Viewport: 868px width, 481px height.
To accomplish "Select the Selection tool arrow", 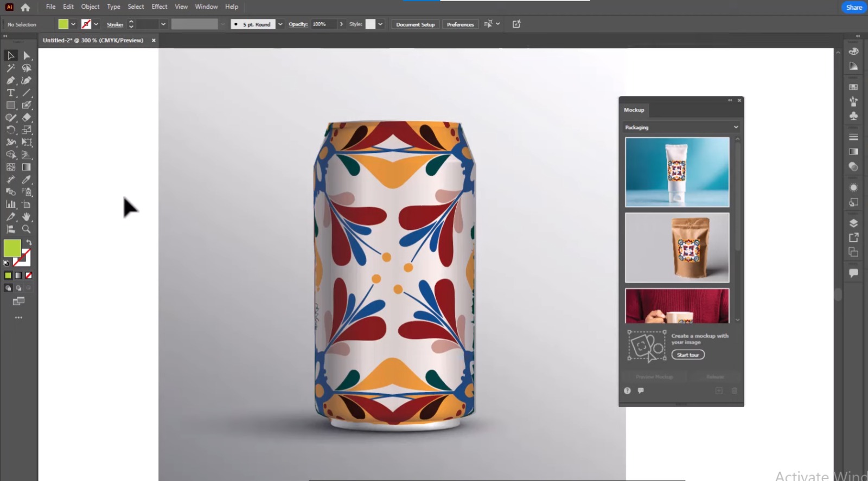I will tap(10, 55).
